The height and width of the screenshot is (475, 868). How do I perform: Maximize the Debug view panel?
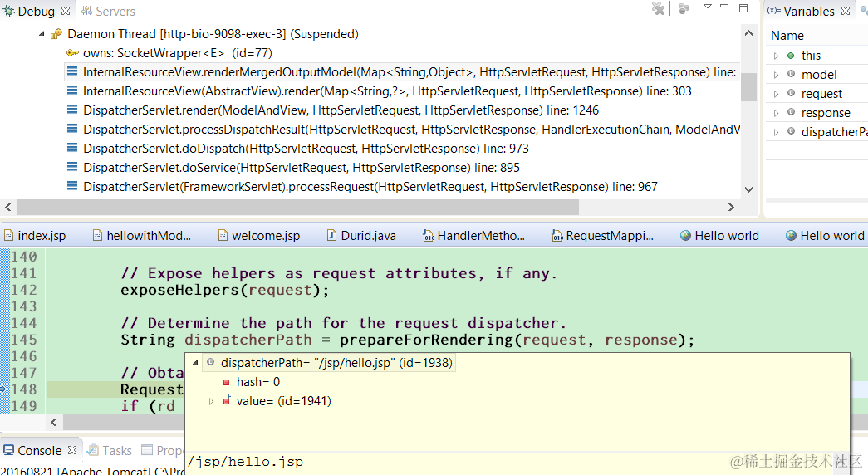pos(743,7)
